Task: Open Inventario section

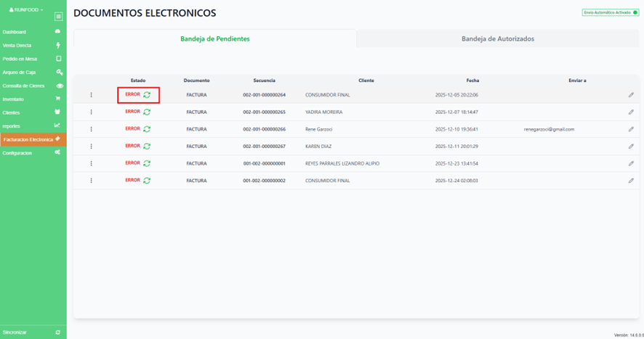Action: [32, 99]
